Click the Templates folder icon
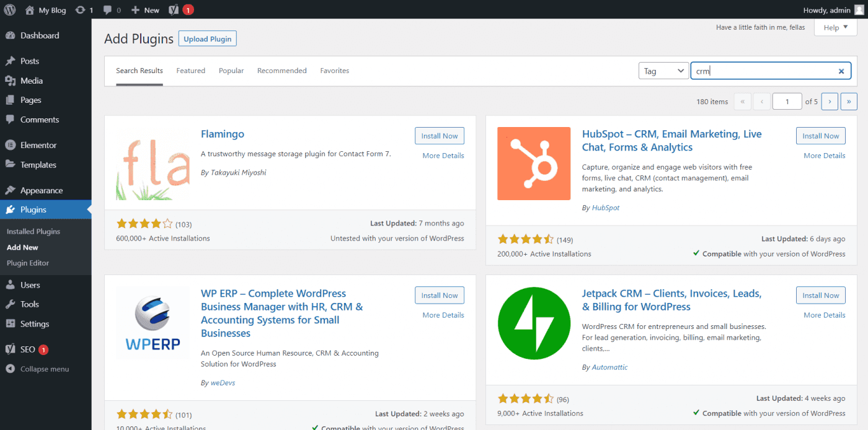 (10, 165)
